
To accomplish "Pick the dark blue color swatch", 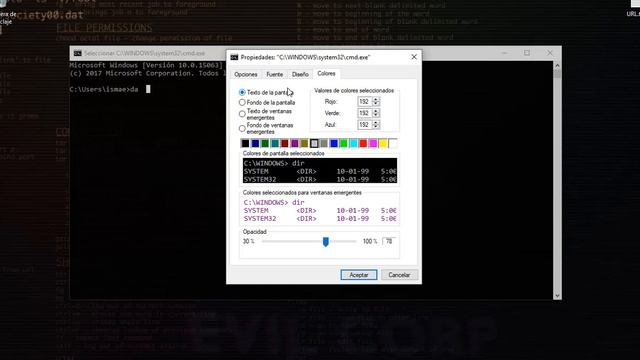I will tap(255, 143).
